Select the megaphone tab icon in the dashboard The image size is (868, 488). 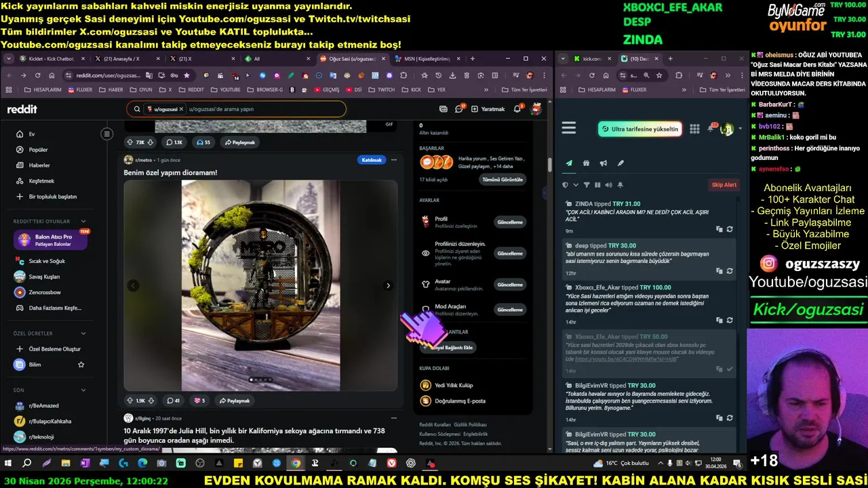(603, 163)
